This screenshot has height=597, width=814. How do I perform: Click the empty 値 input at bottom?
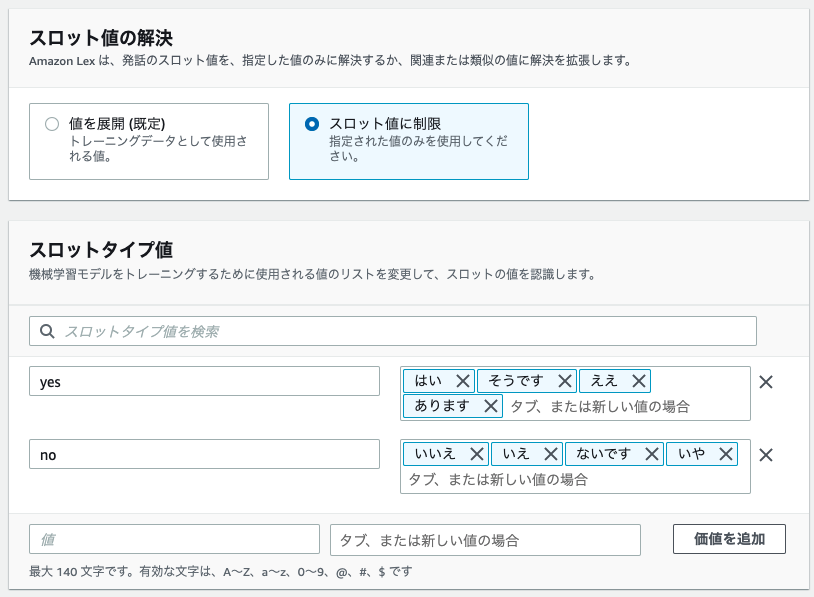coord(174,539)
